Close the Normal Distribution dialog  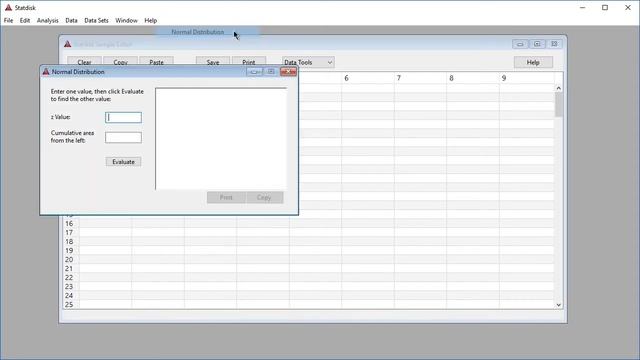point(288,72)
